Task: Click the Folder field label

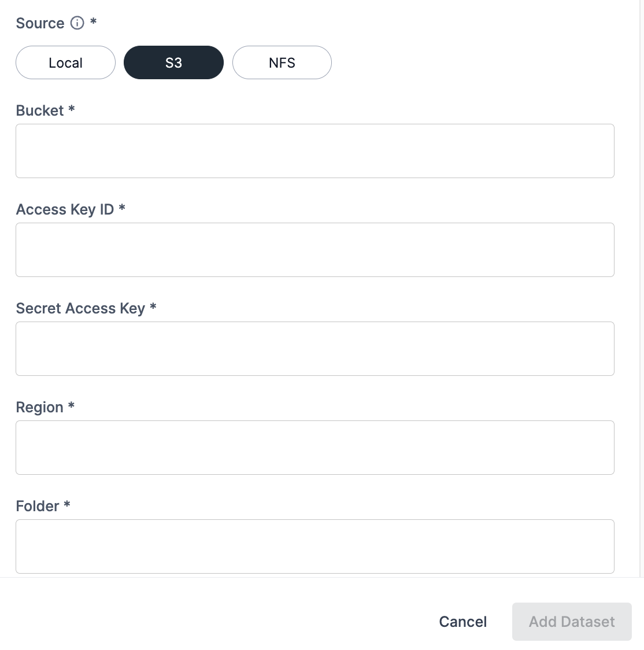Action: pos(38,506)
